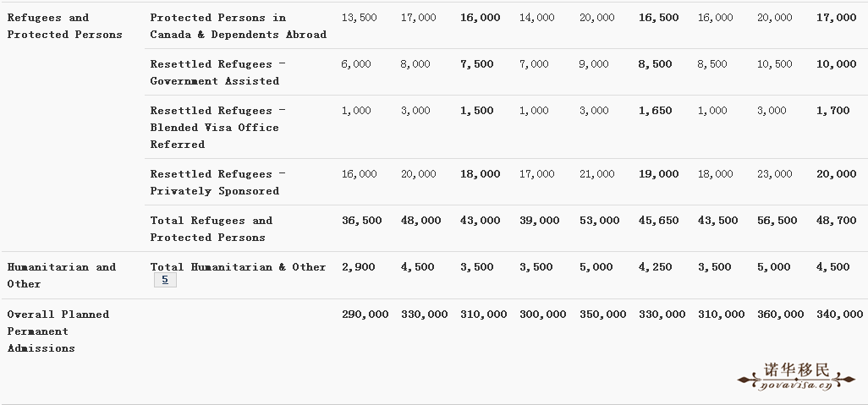
Task: Select 'Overall Planned Permanent Admissions' label
Action: (58, 331)
